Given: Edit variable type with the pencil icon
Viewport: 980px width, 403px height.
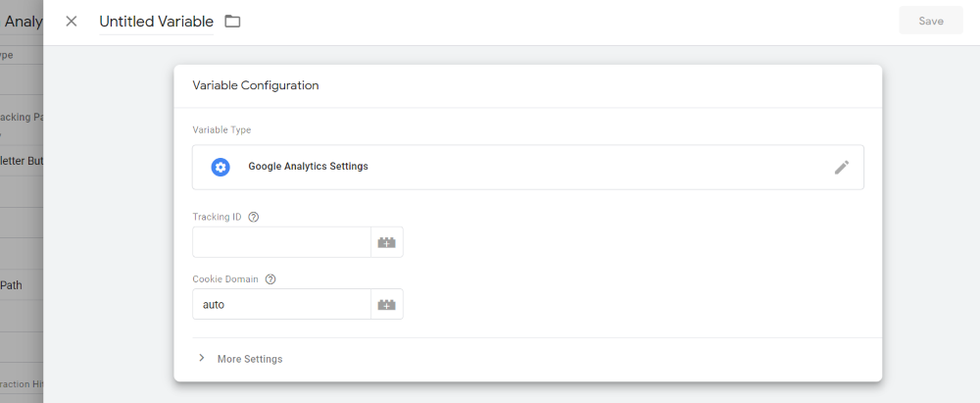Looking at the screenshot, I should coord(841,167).
